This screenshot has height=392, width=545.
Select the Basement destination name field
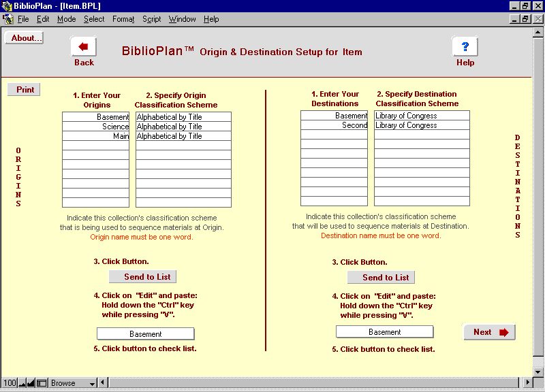(334, 115)
